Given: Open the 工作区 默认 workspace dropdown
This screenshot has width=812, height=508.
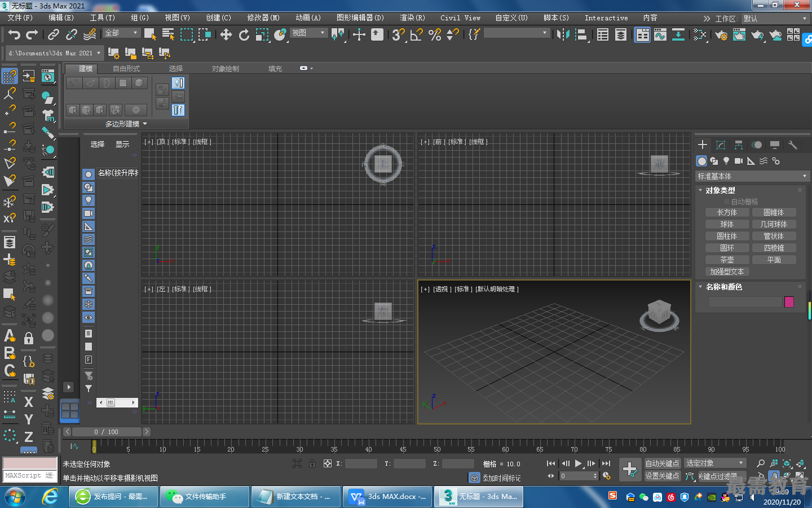Looking at the screenshot, I should (x=776, y=19).
